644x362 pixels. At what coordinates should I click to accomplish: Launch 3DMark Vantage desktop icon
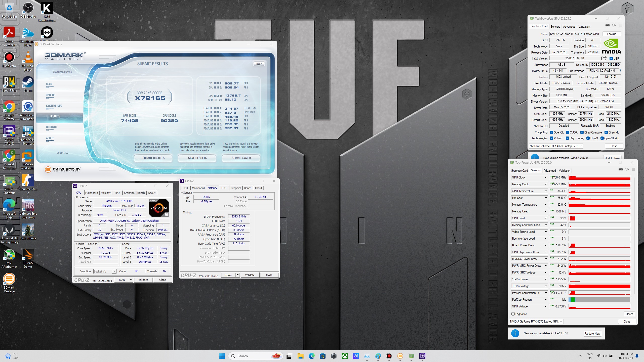coord(9,283)
